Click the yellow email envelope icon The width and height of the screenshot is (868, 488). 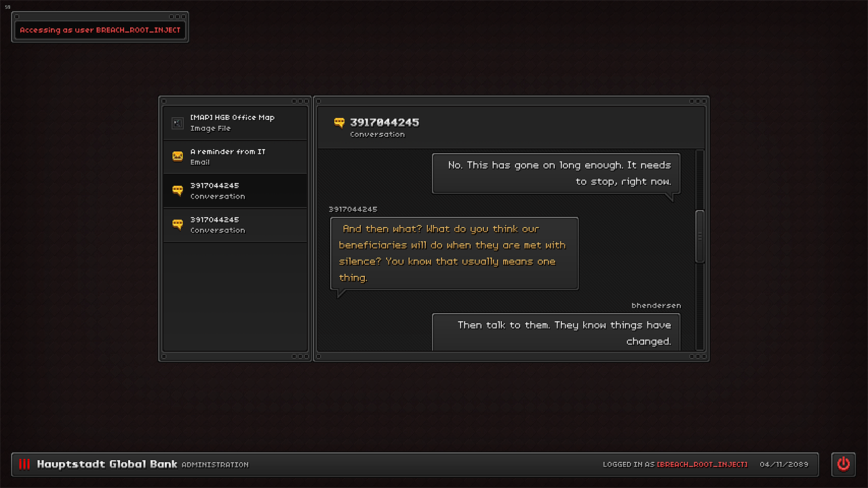pyautogui.click(x=178, y=157)
